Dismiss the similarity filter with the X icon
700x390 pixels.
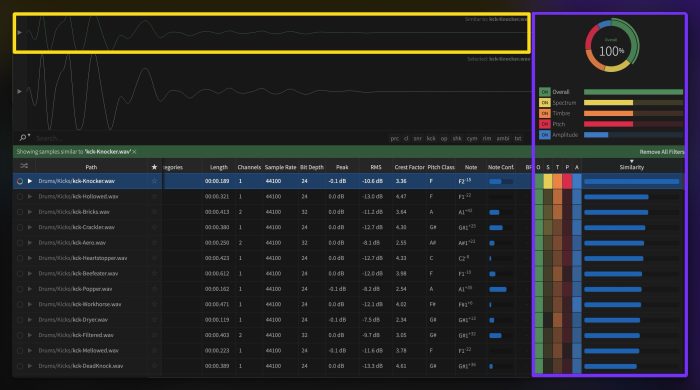click(134, 152)
